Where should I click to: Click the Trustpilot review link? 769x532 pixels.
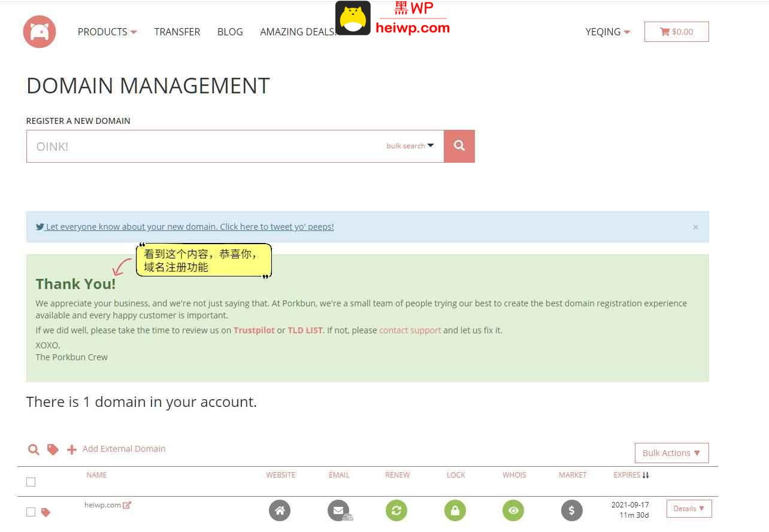254,330
